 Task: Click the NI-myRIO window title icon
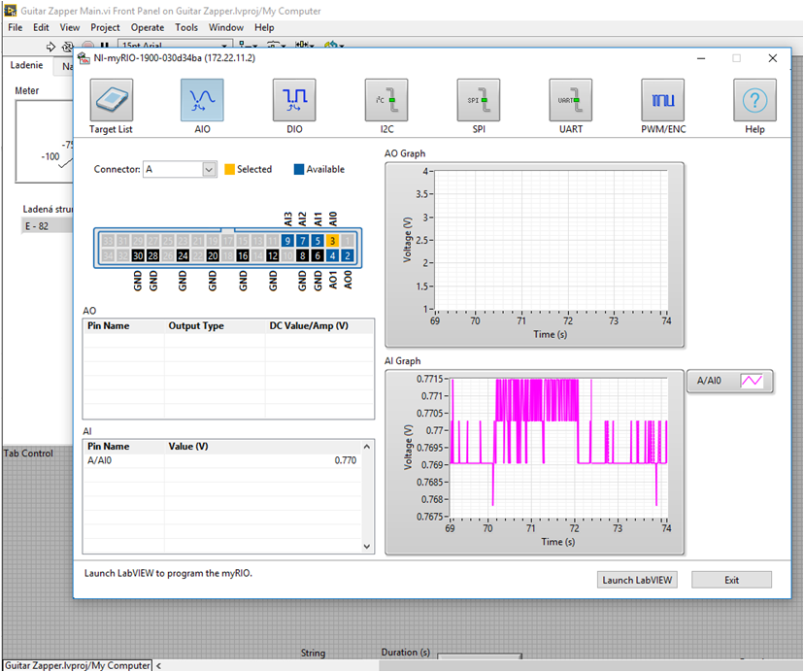[84, 58]
